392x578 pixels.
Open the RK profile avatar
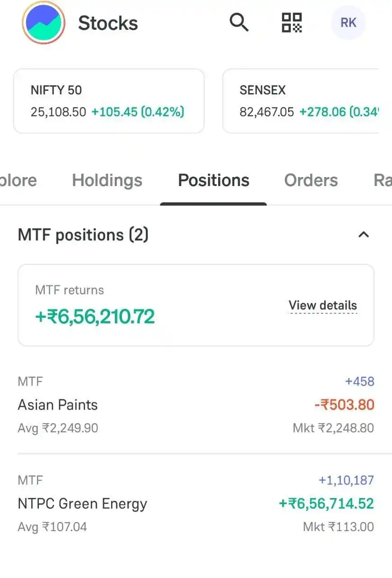coord(348,23)
